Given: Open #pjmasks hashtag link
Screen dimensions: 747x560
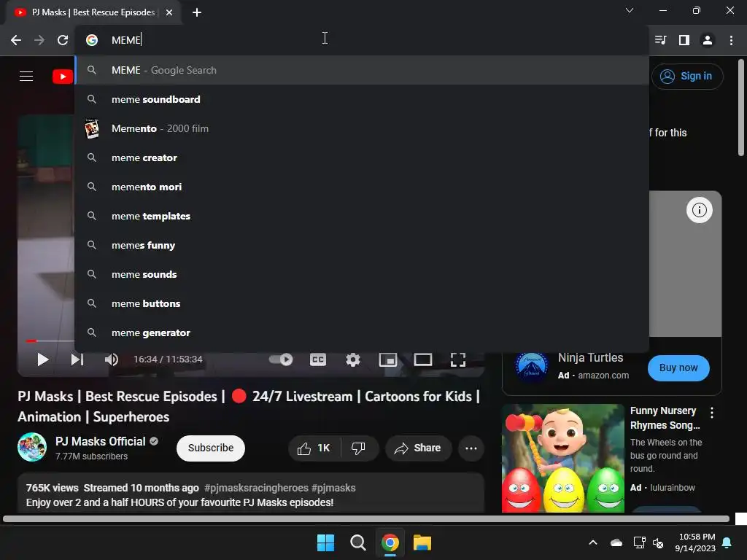Looking at the screenshot, I should 333,488.
